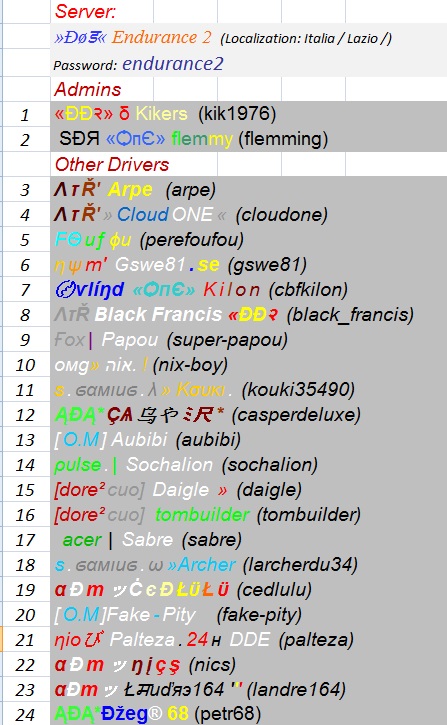Viewport: 447px width, 725px height.
Task: Click the Sochalion (sochalion) cell
Action: (249, 464)
